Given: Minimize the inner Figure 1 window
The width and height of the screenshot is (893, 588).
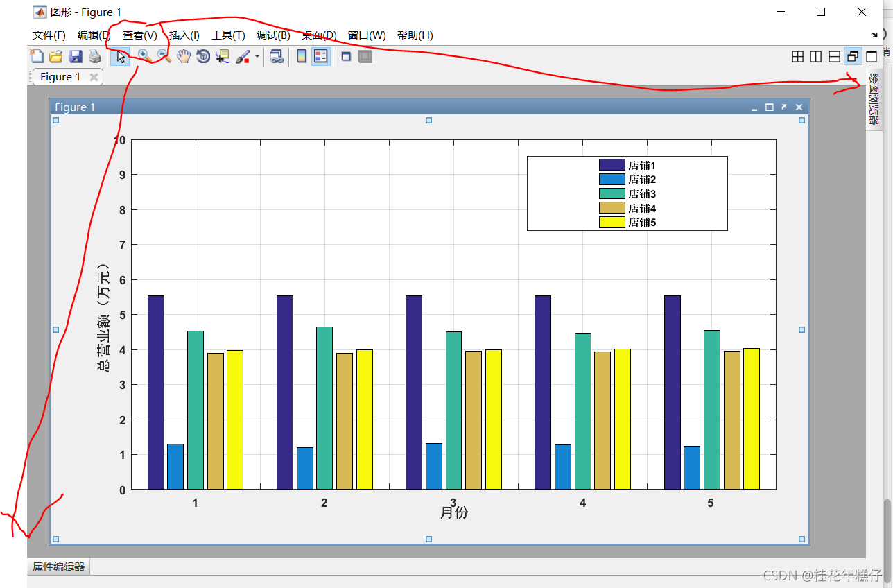Looking at the screenshot, I should (x=754, y=107).
